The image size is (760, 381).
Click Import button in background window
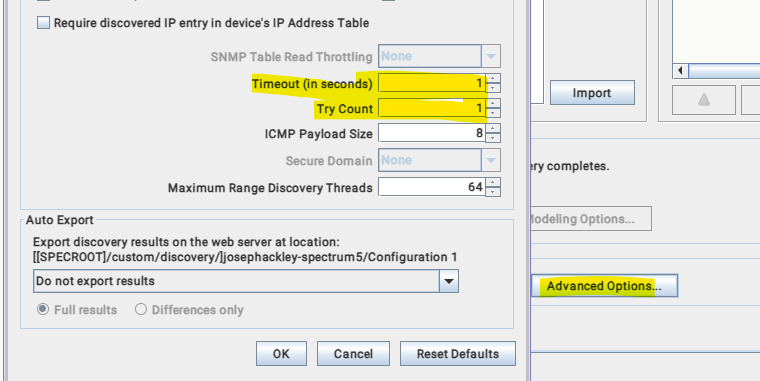[x=592, y=93]
